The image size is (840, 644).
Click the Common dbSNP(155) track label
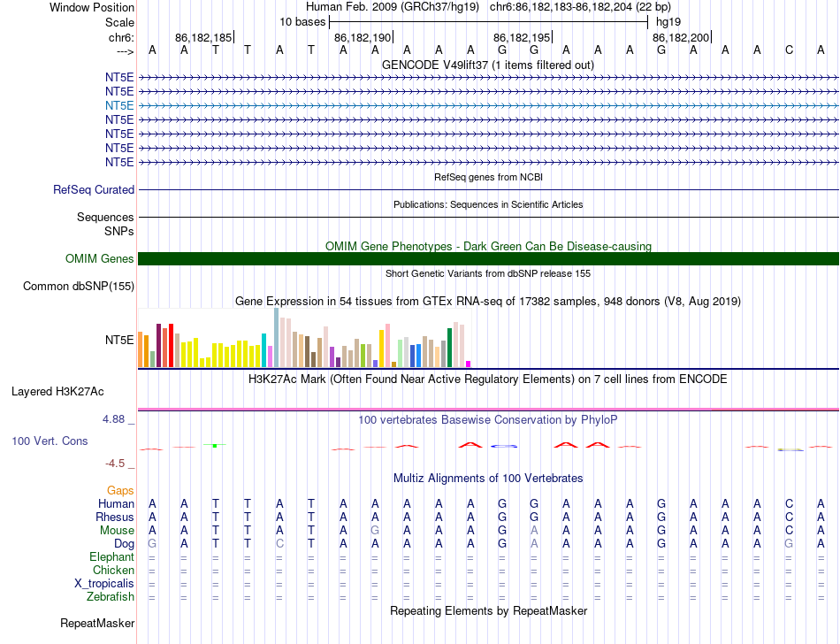[x=79, y=286]
